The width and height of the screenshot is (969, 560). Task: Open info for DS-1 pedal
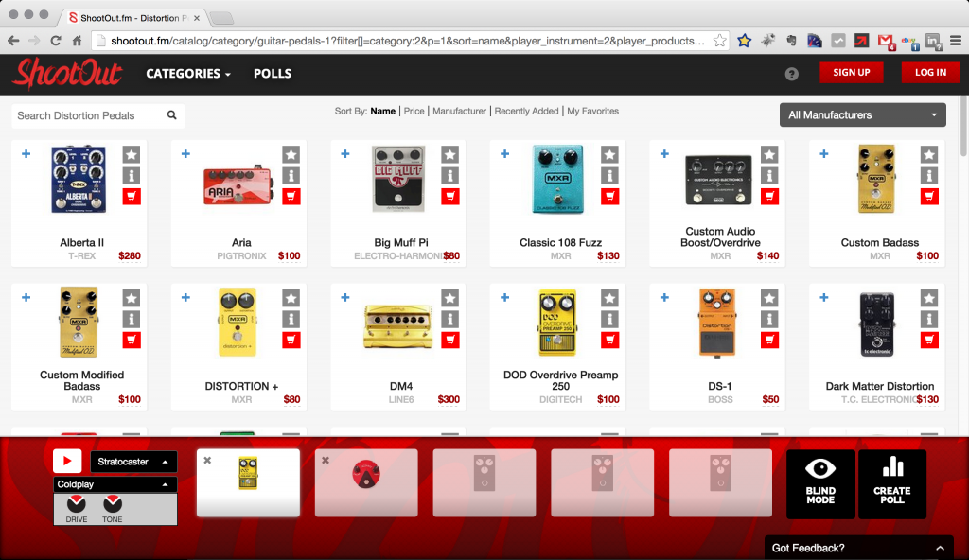pyautogui.click(x=769, y=319)
